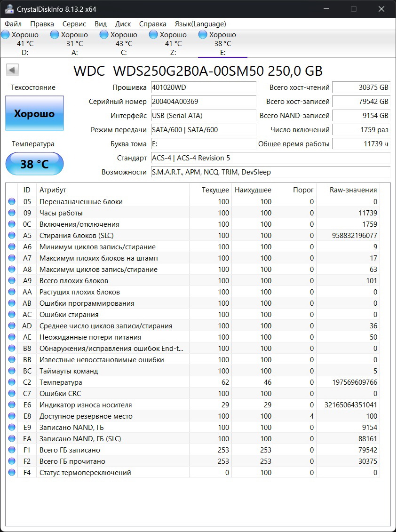Select disk Z: status orb
Image resolution: width=397 pixels, height=532 pixels.
pyautogui.click(x=153, y=35)
